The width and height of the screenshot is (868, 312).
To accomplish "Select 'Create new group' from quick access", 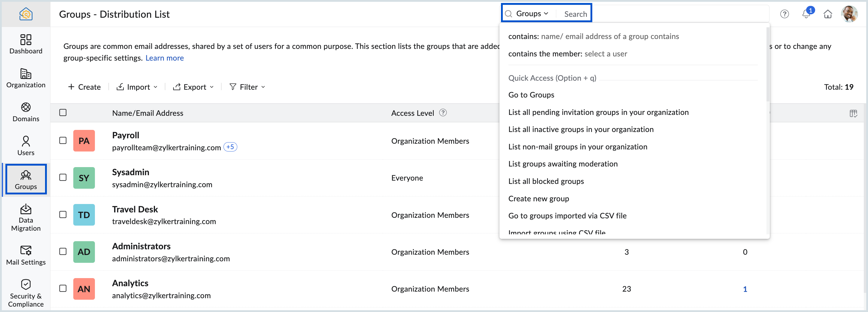I will click(539, 199).
